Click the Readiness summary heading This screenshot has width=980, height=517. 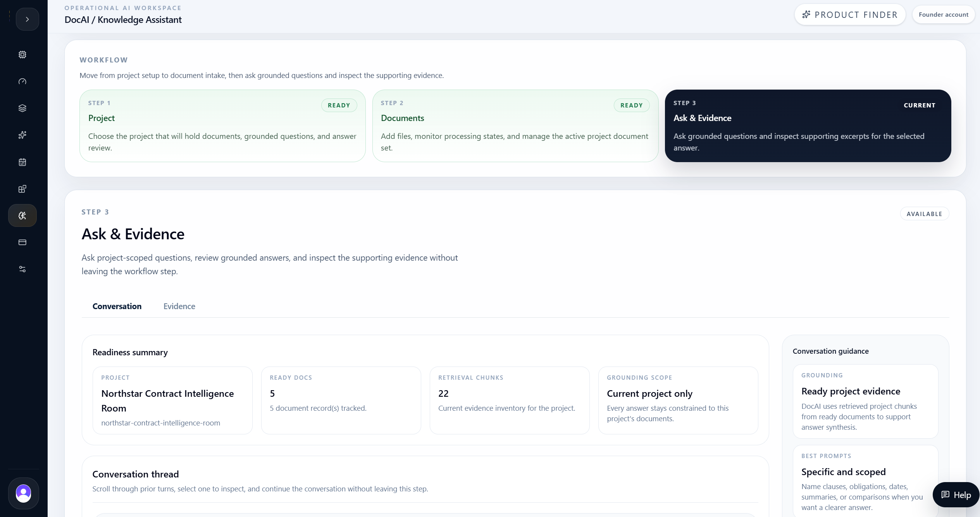coord(130,353)
